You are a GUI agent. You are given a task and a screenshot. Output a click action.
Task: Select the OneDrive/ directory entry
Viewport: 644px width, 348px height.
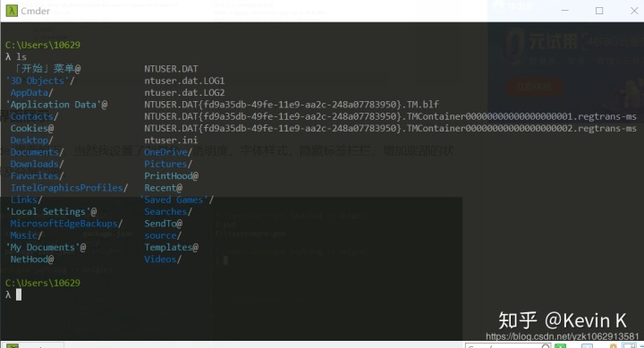[x=168, y=152]
